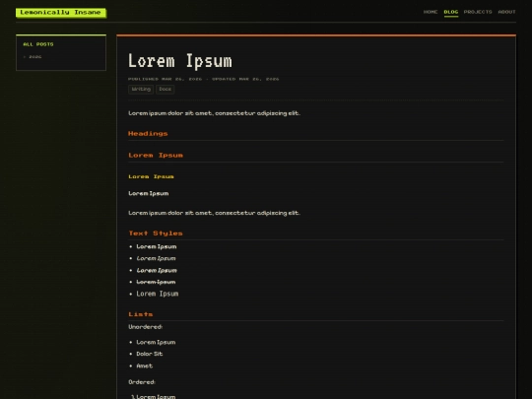The height and width of the screenshot is (399, 532).
Task: Click the large Lorem Ipsum post title
Action: coord(180,61)
